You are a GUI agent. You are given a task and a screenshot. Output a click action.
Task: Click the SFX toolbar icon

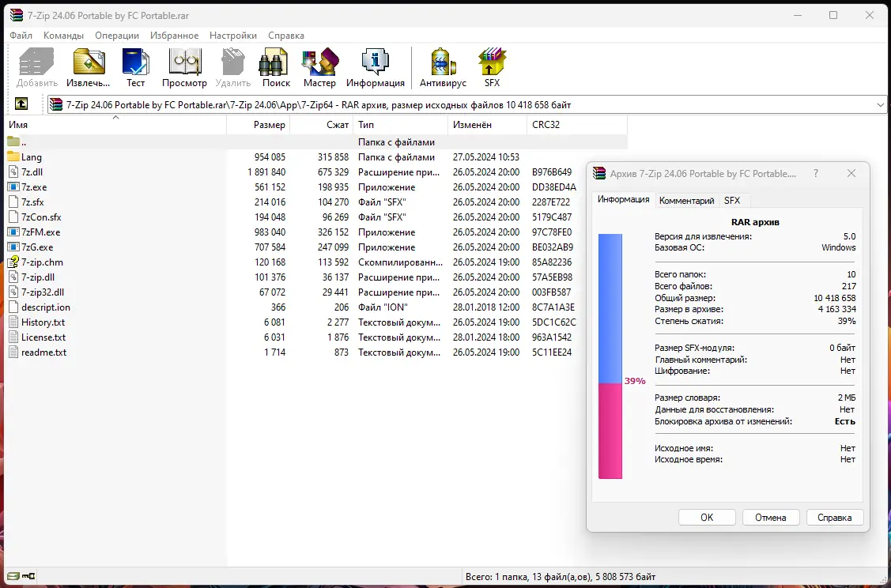[491, 66]
